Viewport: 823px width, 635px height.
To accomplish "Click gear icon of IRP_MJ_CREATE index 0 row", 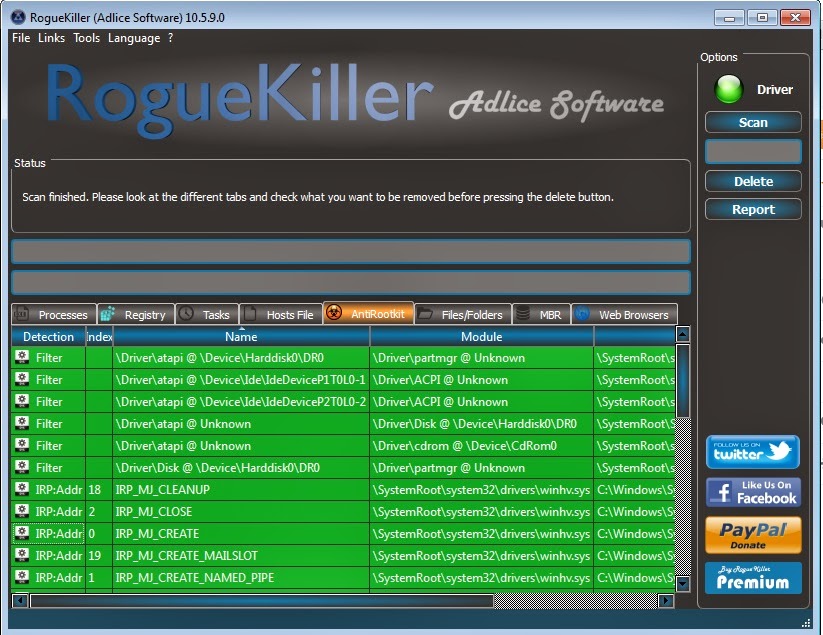I will click(x=22, y=533).
